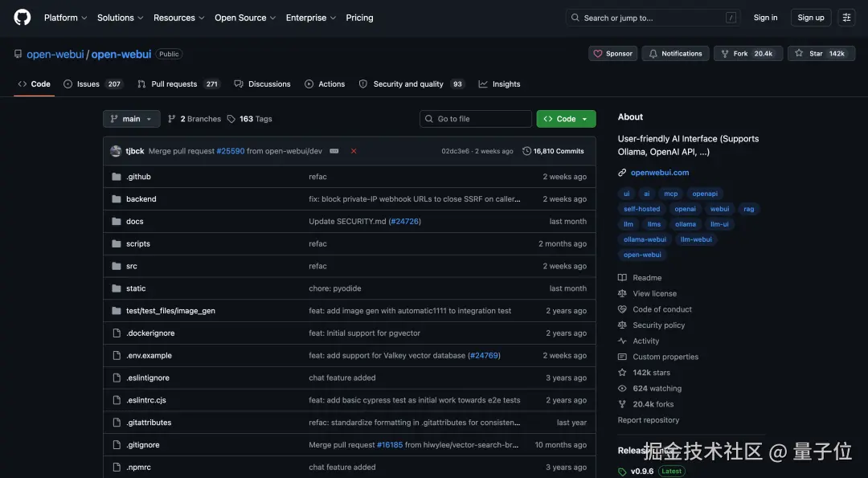868x478 pixels.
Task: Expand the Open Source menu
Action: [x=244, y=18]
